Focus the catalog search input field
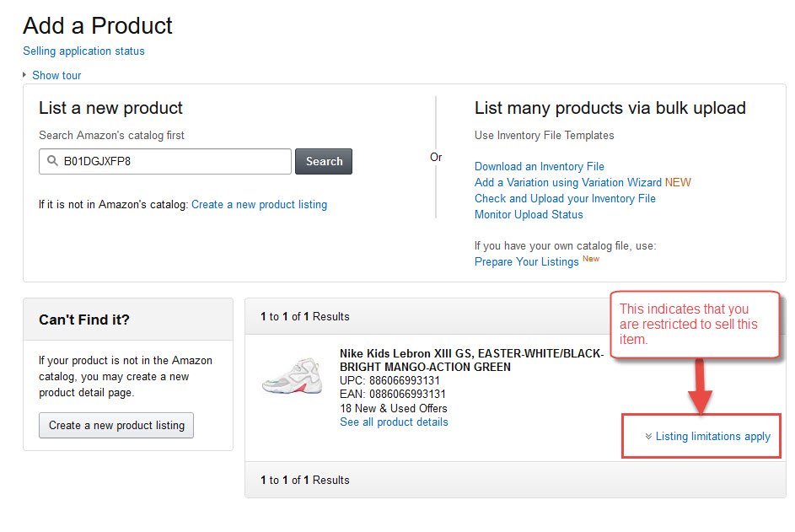This screenshot has height=532, width=795. (x=165, y=161)
